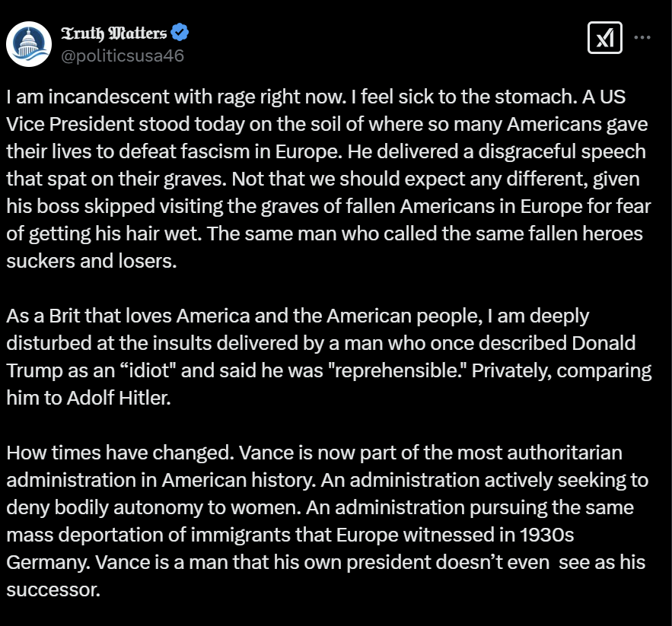This screenshot has width=672, height=626.
Task: Click the blue verified checkmark badge
Action: click(180, 33)
